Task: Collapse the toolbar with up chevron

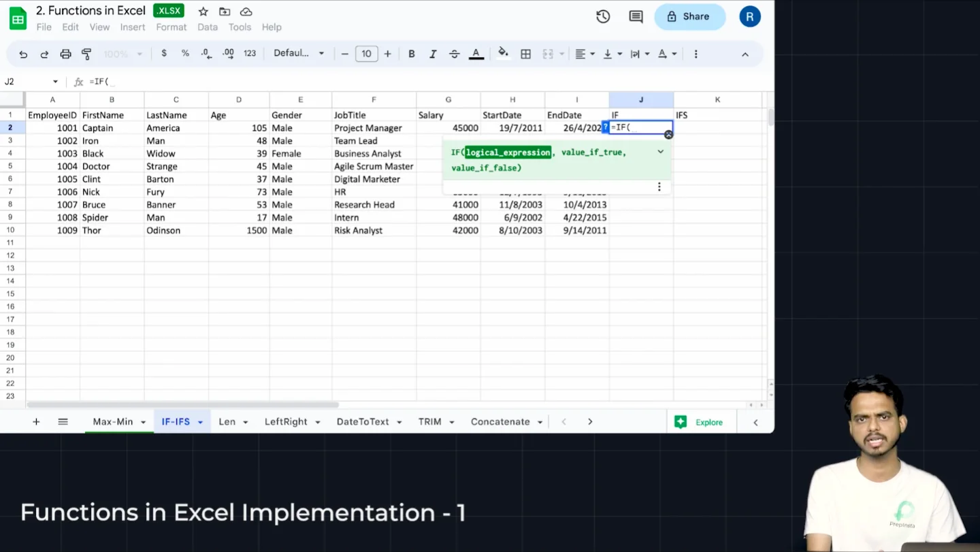Action: point(745,54)
